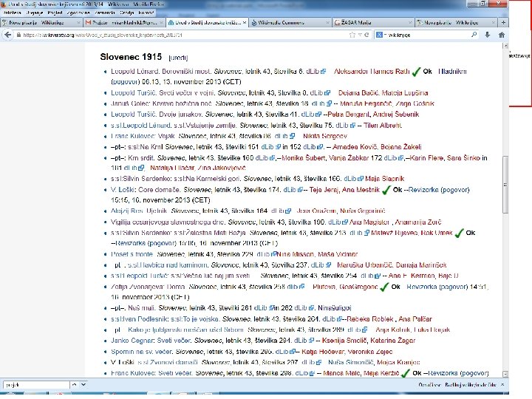Open the Aleksander Hannes Rath user link
532x399 pixels.
pos(372,72)
